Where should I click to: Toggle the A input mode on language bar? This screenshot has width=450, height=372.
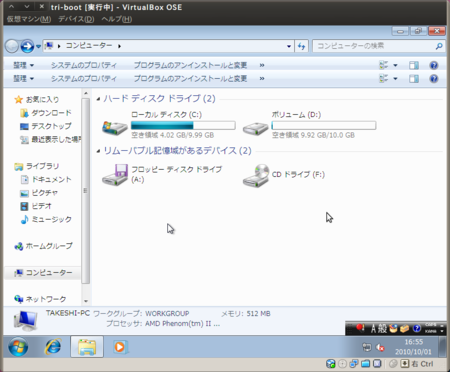tap(374, 329)
